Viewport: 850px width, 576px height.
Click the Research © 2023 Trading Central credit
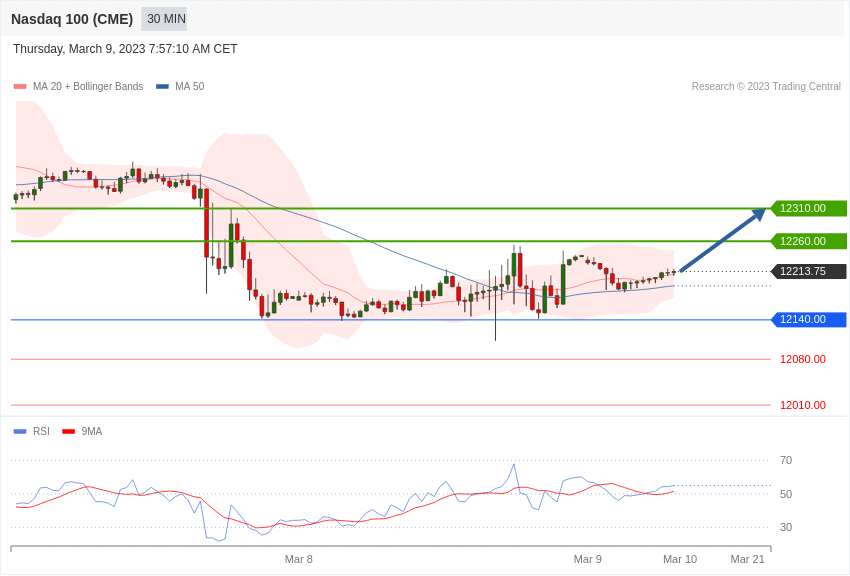766,87
